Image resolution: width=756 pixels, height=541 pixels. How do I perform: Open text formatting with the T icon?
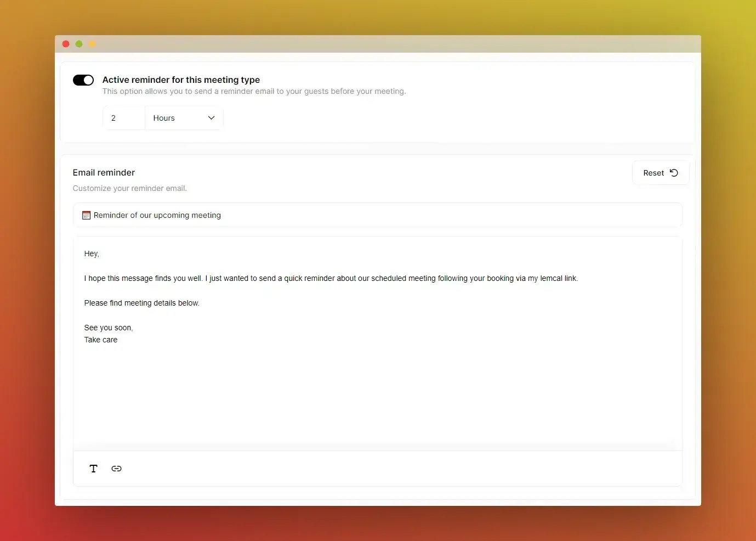point(94,469)
